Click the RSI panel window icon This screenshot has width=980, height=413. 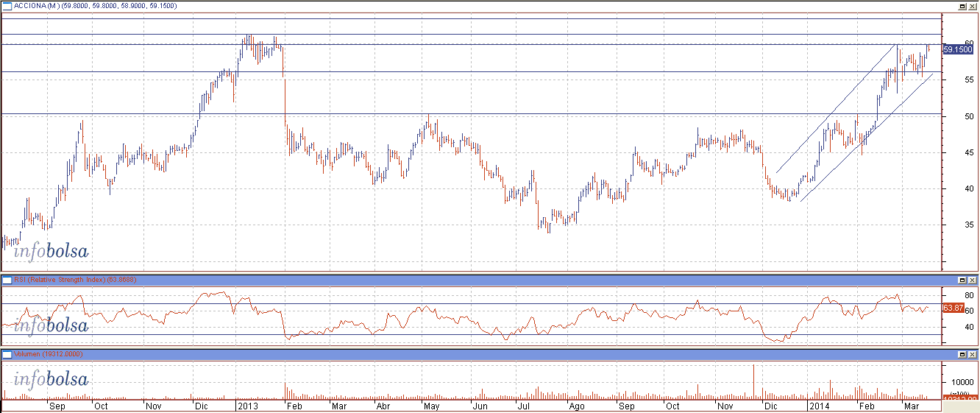click(x=7, y=280)
